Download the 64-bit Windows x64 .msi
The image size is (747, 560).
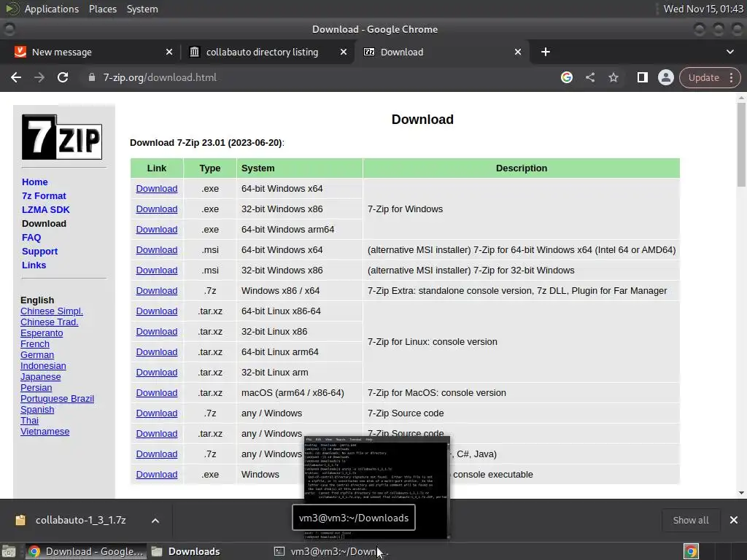(x=157, y=250)
